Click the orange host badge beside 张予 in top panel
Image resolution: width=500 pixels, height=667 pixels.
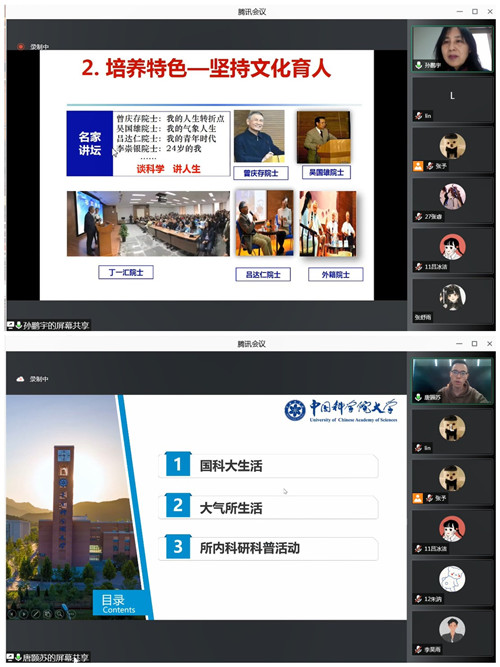418,166
